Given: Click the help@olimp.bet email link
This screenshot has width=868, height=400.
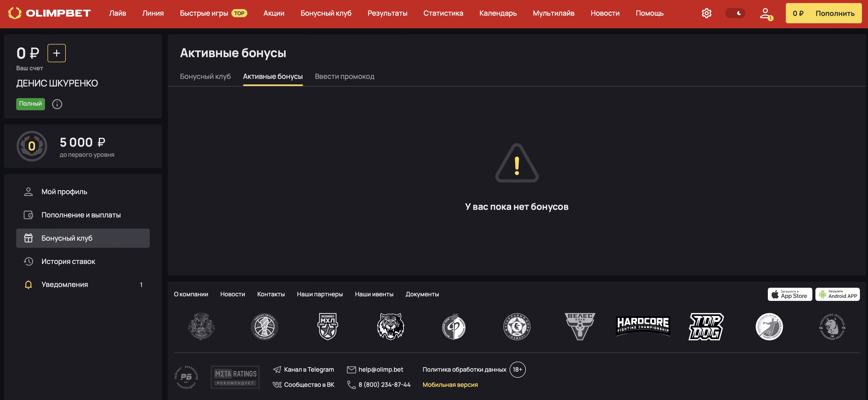Looking at the screenshot, I should [x=375, y=369].
